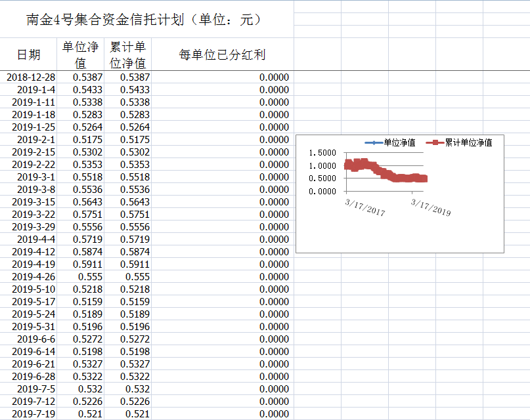The image size is (530, 420).
Task: Select date cell 2019-2-22
Action: pyautogui.click(x=28, y=165)
